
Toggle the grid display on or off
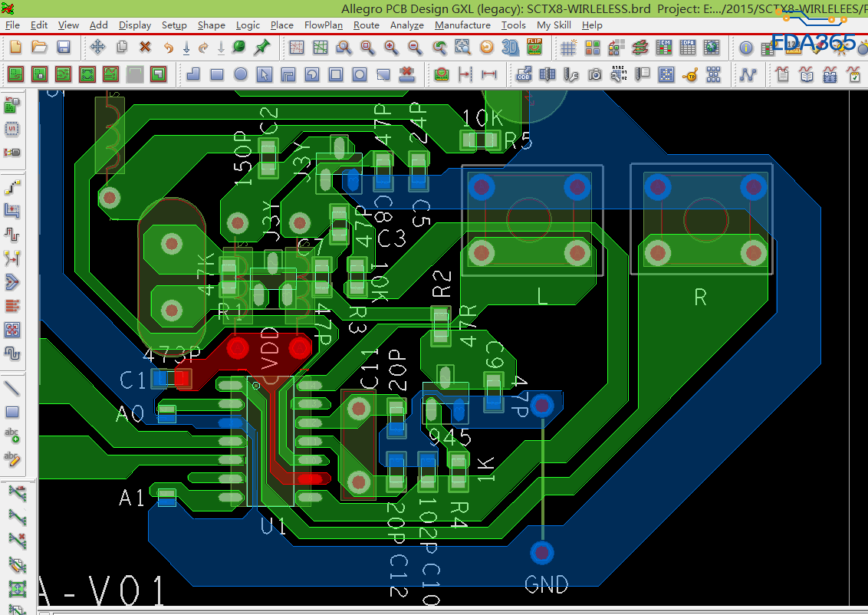tap(568, 48)
